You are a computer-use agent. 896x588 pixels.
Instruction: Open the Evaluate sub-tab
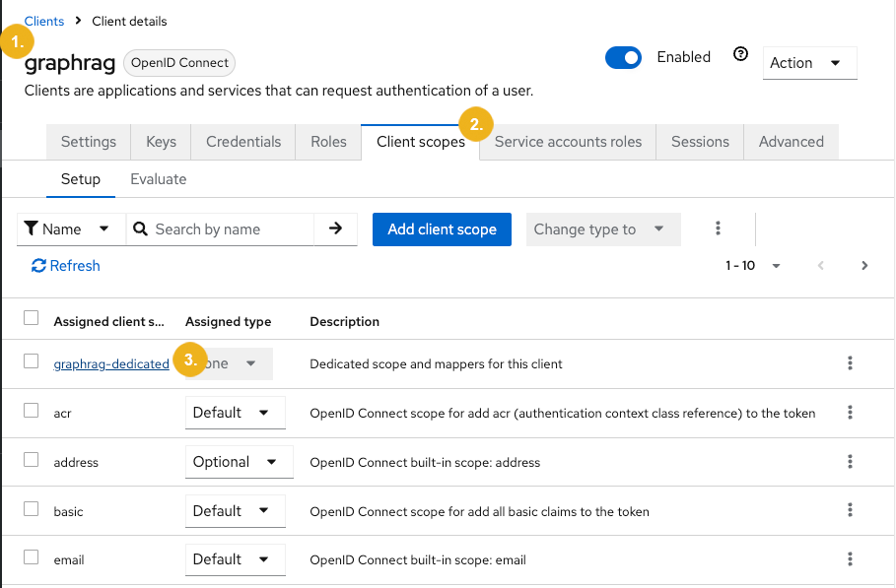coord(159,179)
